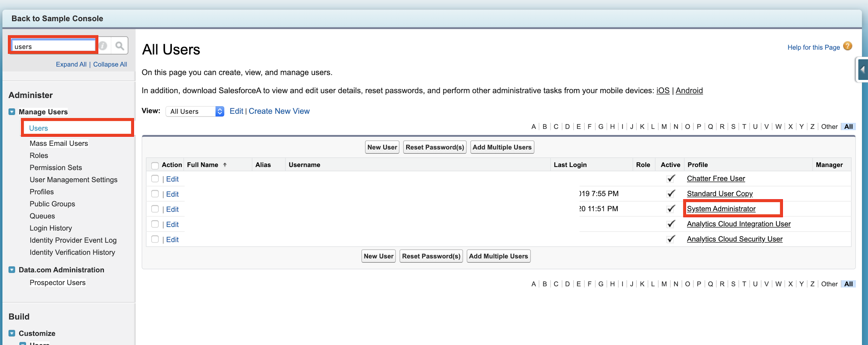Click the users quick find search field

click(53, 46)
